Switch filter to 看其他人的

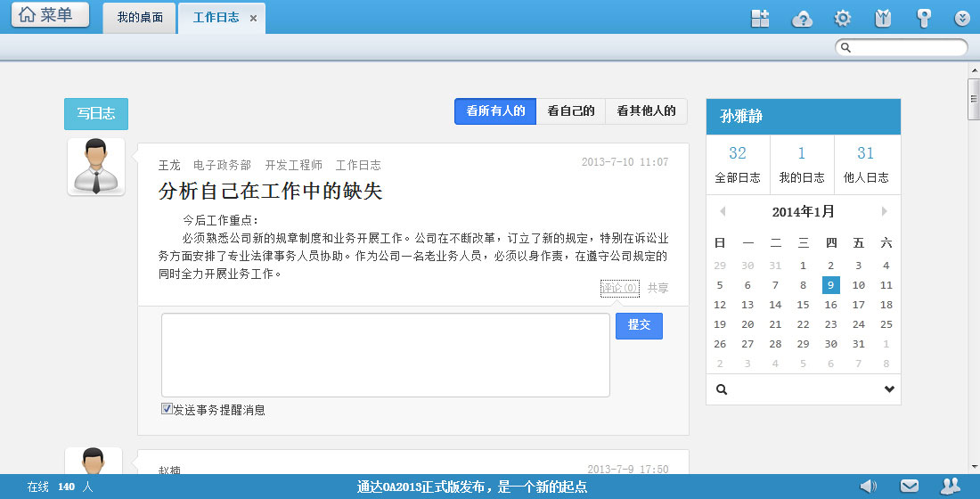(646, 111)
